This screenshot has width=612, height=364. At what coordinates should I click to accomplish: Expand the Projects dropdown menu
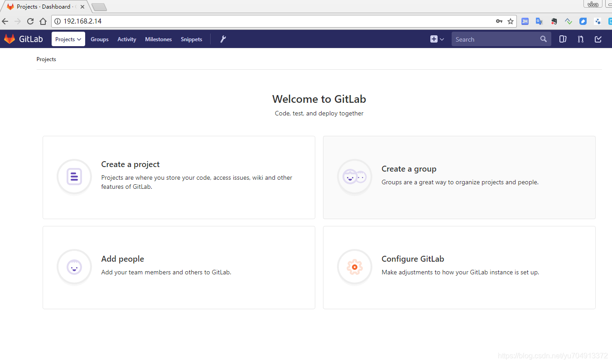click(x=68, y=39)
